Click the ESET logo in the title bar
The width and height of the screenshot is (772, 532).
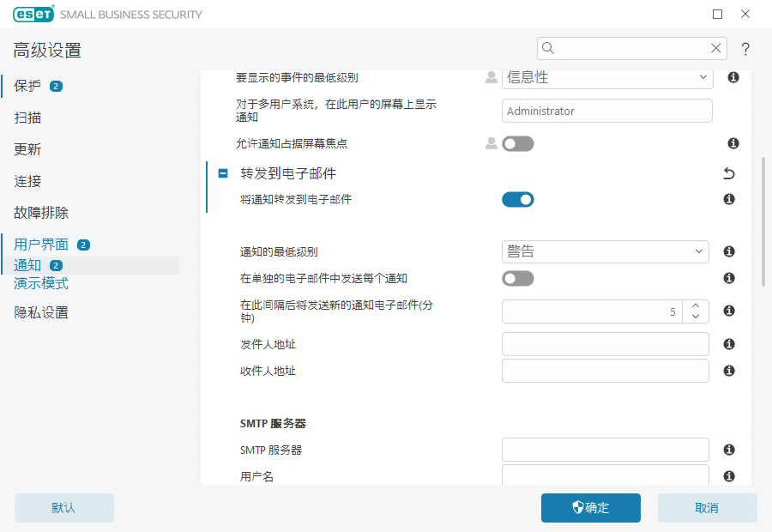click(33, 14)
